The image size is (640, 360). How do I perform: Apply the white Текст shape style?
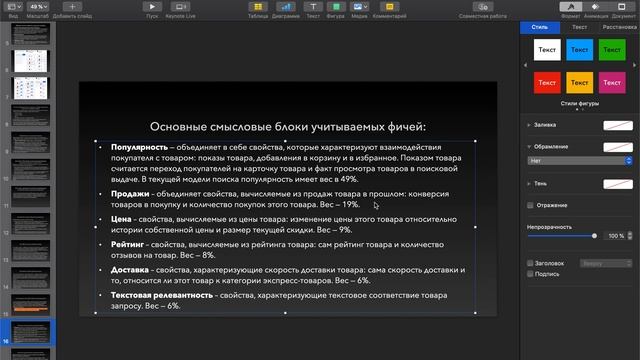click(547, 50)
